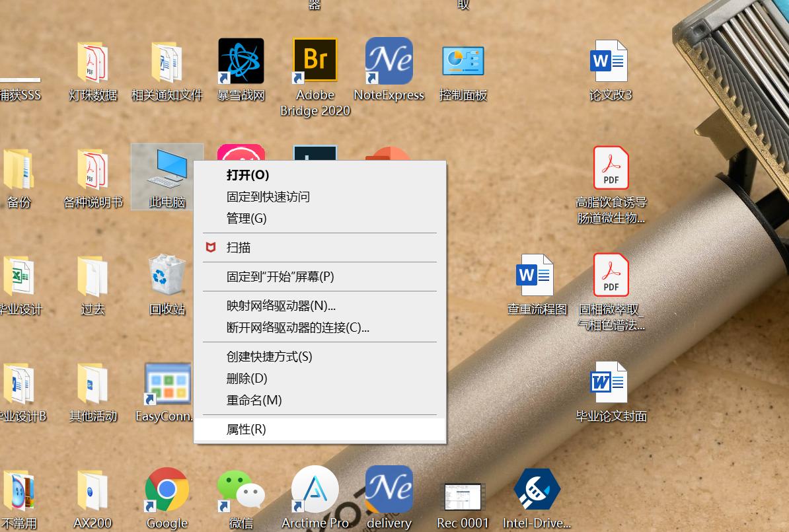The width and height of the screenshot is (789, 532).
Task: Open the 论文改3 Word document
Action: tap(609, 60)
